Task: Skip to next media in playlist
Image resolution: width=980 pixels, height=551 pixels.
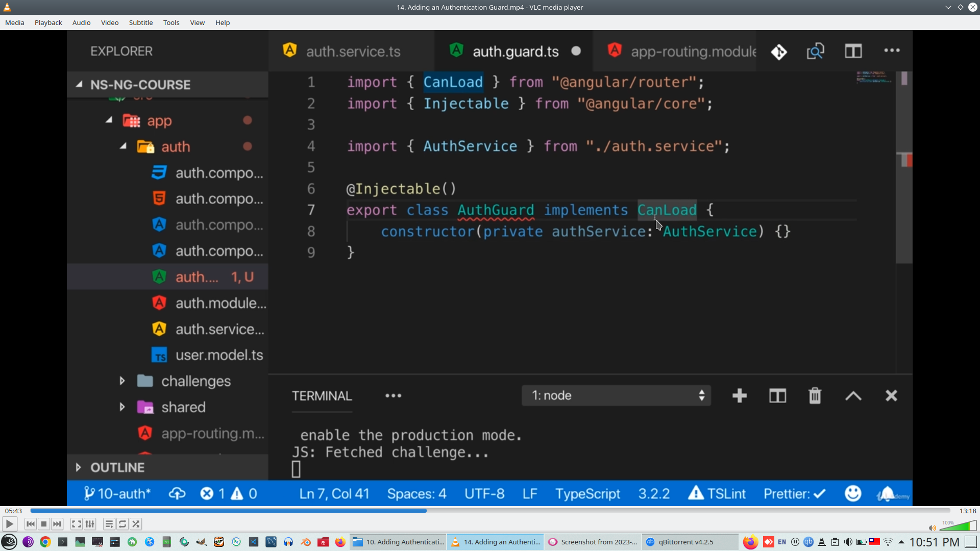Action: point(57,524)
